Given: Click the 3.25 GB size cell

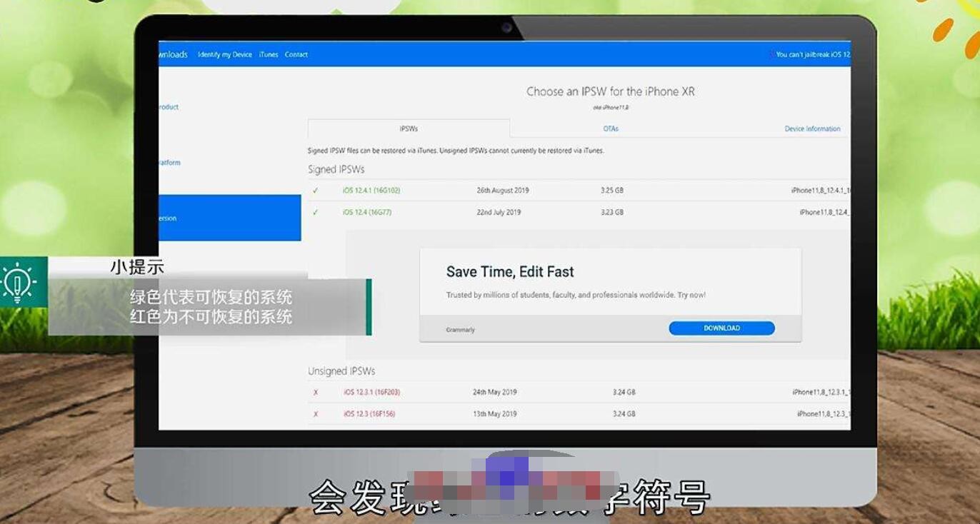Looking at the screenshot, I should point(612,191).
